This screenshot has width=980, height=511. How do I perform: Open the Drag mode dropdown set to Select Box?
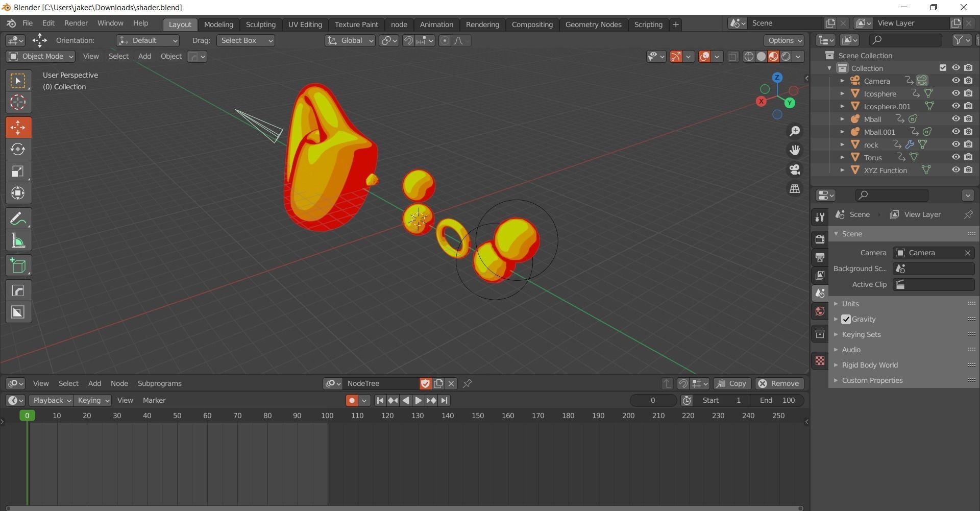[246, 40]
